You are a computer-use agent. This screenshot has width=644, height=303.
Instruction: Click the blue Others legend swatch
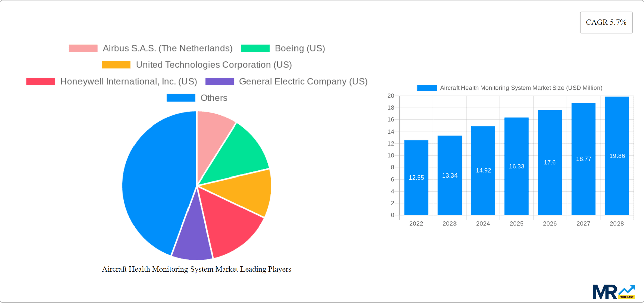coord(181,98)
